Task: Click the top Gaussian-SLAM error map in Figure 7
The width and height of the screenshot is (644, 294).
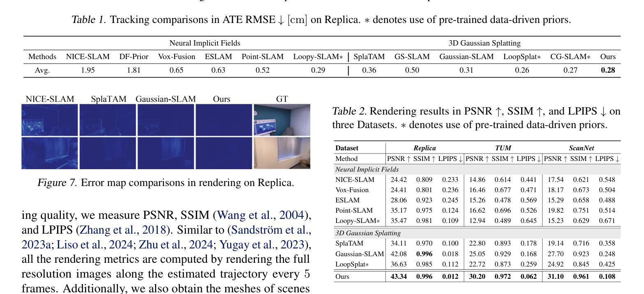Action: [x=166, y=120]
